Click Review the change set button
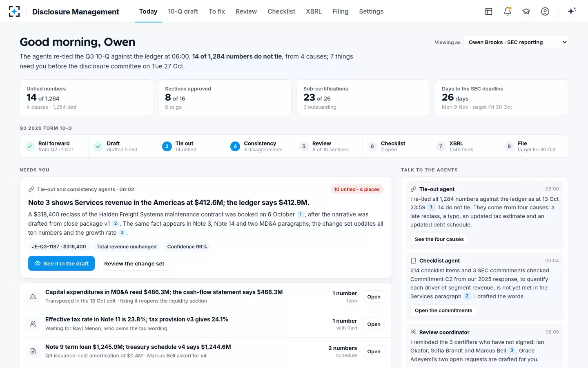This screenshot has height=368, width=588. coord(134,264)
